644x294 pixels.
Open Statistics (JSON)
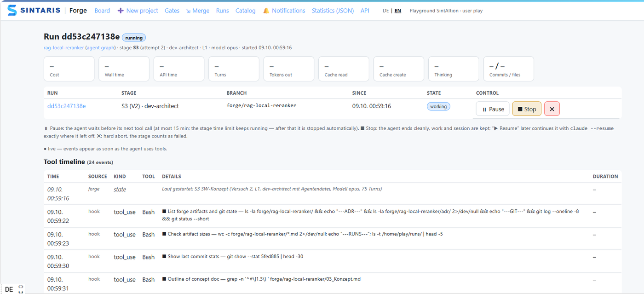point(333,11)
